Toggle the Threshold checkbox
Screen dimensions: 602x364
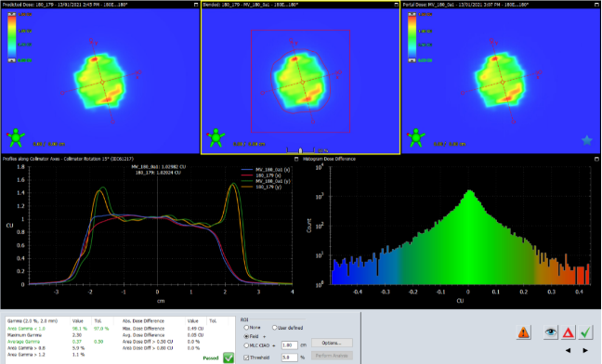(x=246, y=357)
